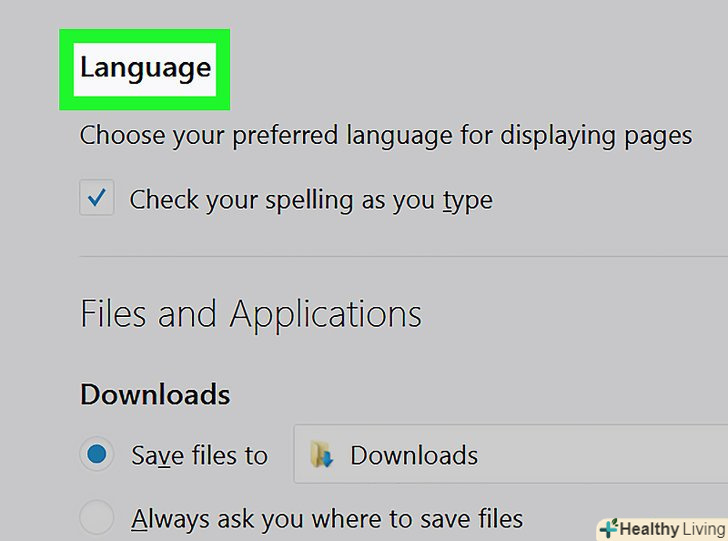The height and width of the screenshot is (541, 728).
Task: Click the "Always ask you where to save files" label
Action: coord(327,519)
